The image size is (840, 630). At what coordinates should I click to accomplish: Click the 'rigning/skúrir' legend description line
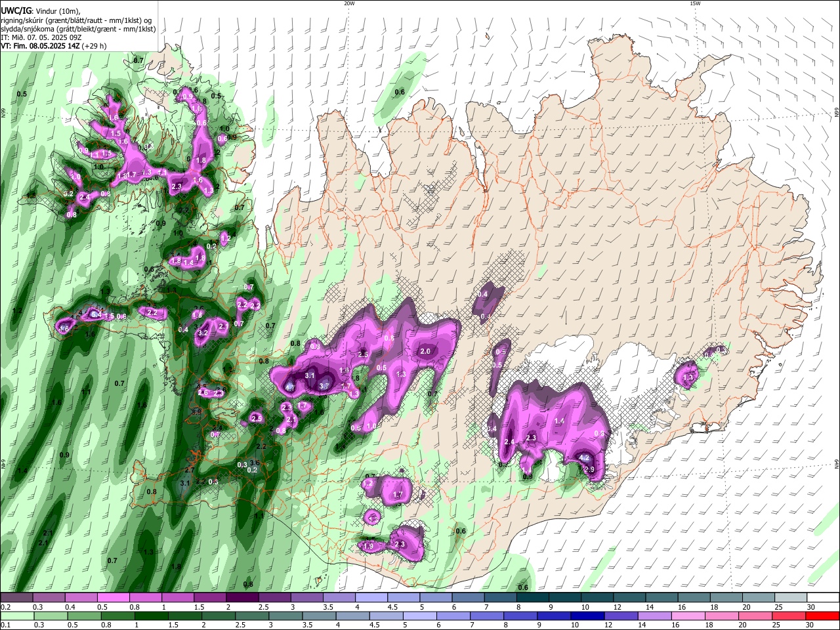pos(76,20)
